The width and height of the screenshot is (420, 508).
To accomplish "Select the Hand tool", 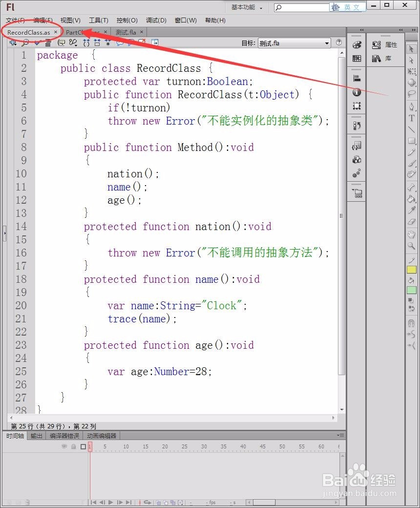I will tap(411, 234).
